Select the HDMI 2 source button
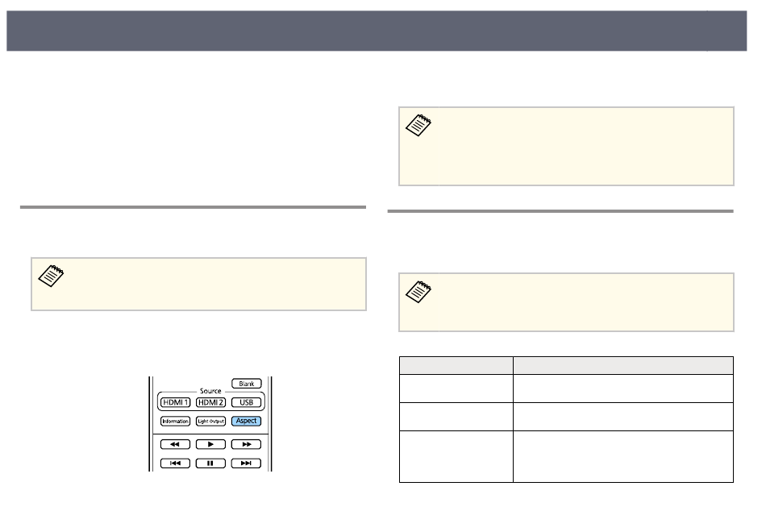The image size is (766, 532). click(x=210, y=402)
